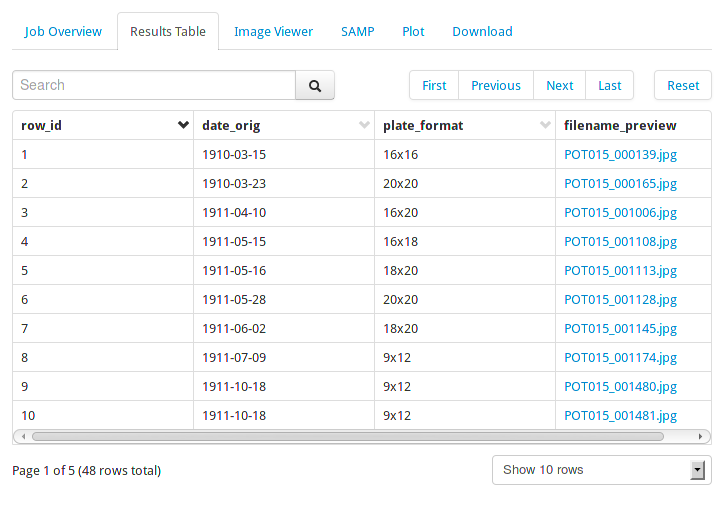Click the horizontal table scrollbar

coord(348,436)
